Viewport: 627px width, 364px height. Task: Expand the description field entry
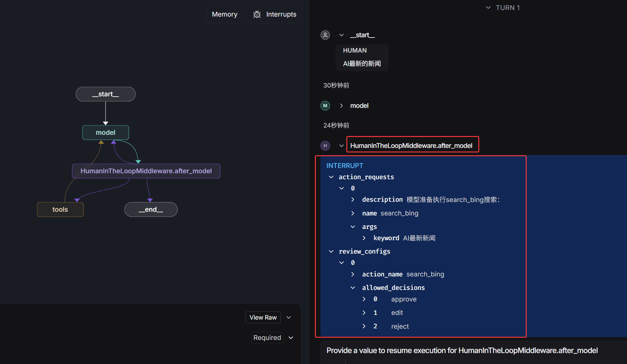[x=353, y=200]
